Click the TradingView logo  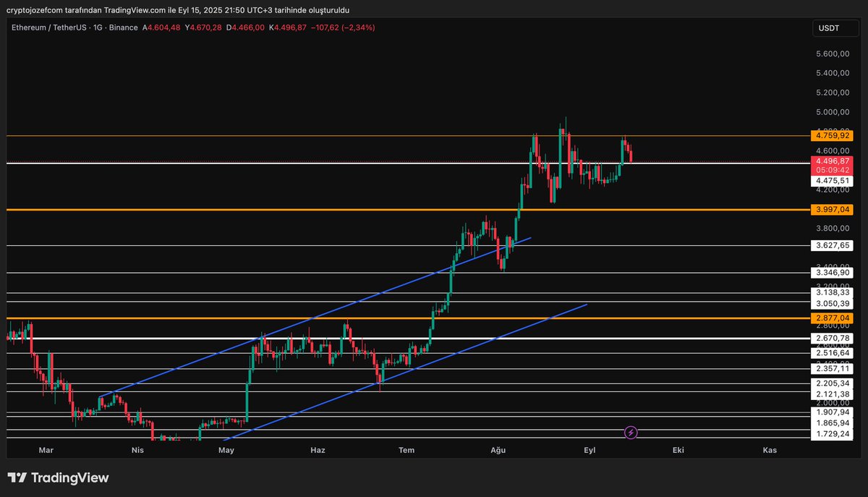pyautogui.click(x=58, y=478)
